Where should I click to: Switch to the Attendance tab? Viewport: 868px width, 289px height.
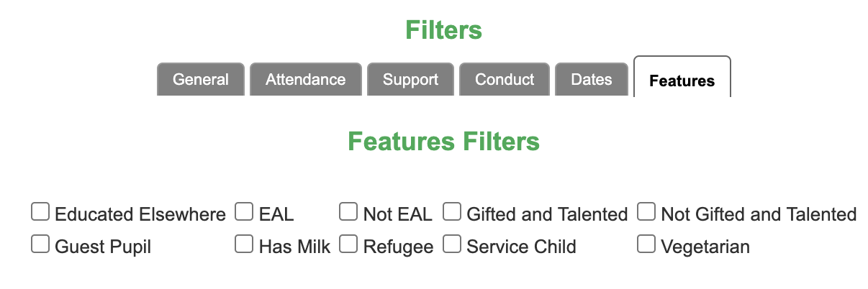pyautogui.click(x=306, y=79)
